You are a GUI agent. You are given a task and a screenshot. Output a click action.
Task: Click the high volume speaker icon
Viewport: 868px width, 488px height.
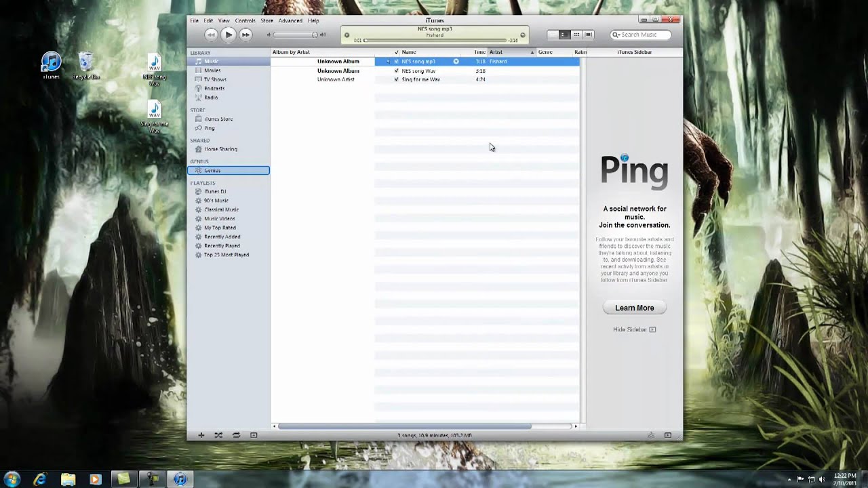pyautogui.click(x=323, y=35)
